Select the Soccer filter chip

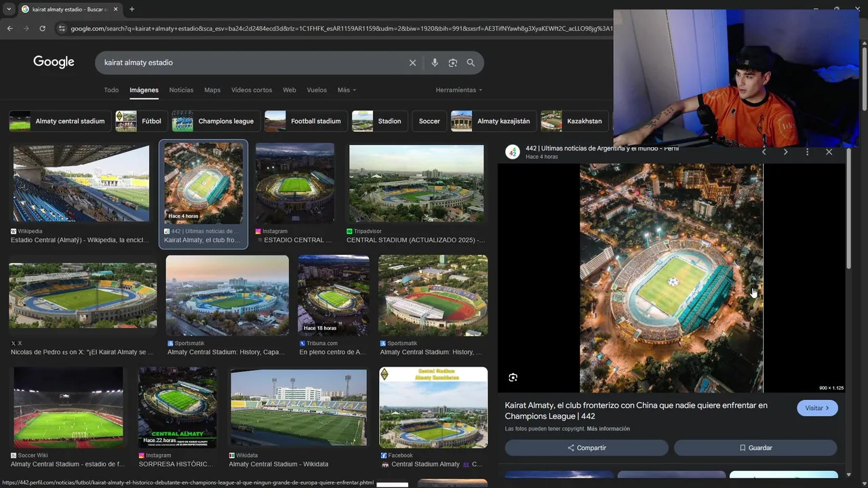click(429, 121)
